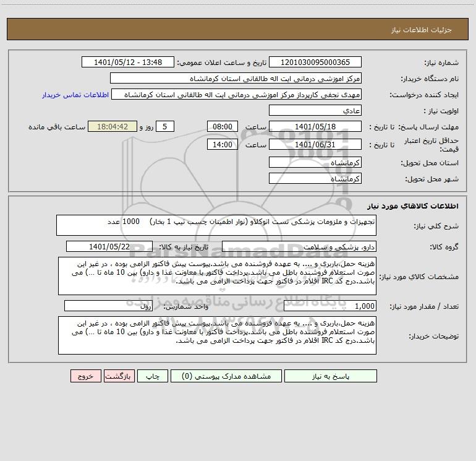The width and height of the screenshot is (476, 461).
Task: Click the priority field 'عادی'
Action: (x=315, y=111)
